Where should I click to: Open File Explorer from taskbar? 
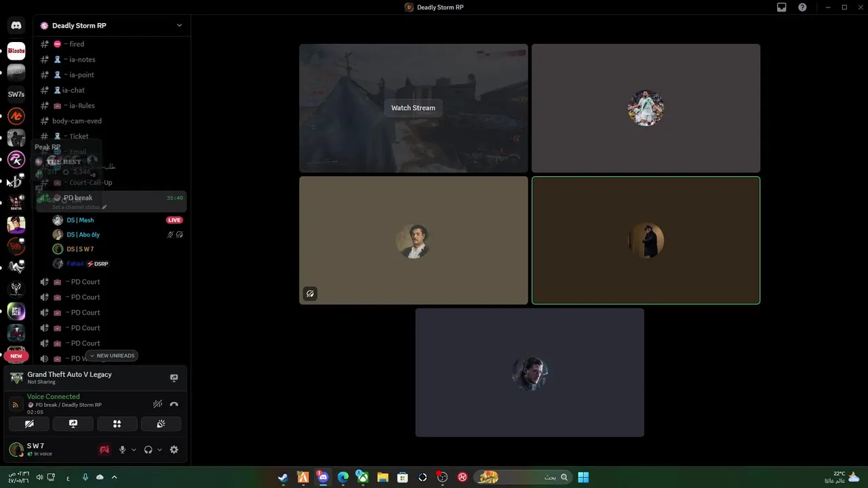382,477
